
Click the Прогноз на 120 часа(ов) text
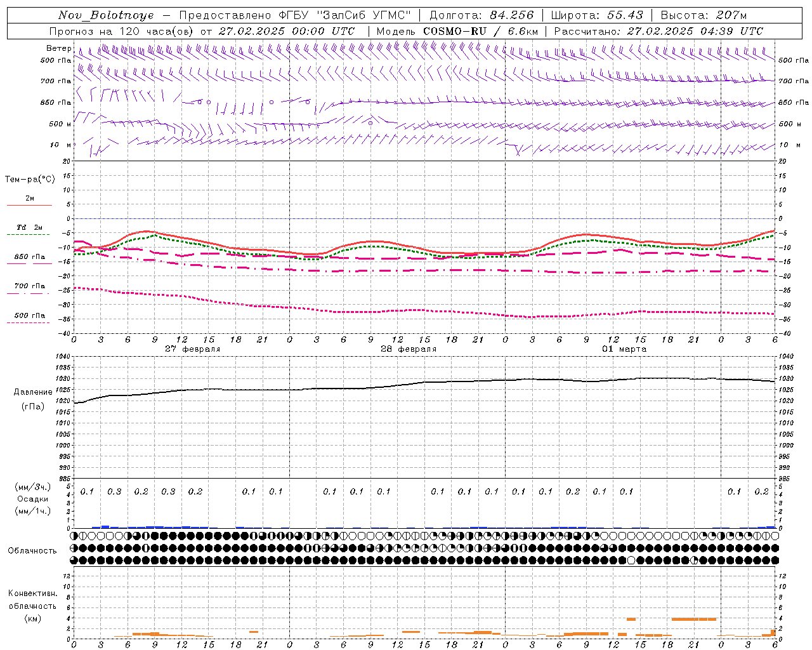[122, 31]
